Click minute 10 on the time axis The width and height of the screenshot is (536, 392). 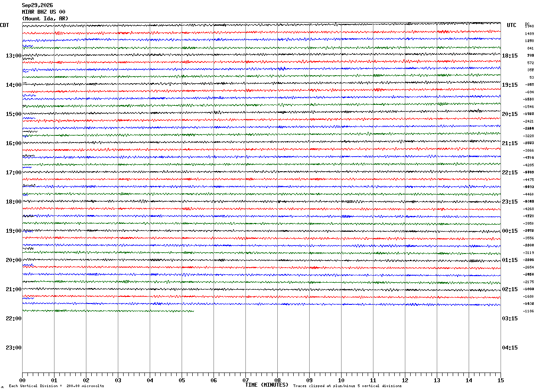point(341,380)
